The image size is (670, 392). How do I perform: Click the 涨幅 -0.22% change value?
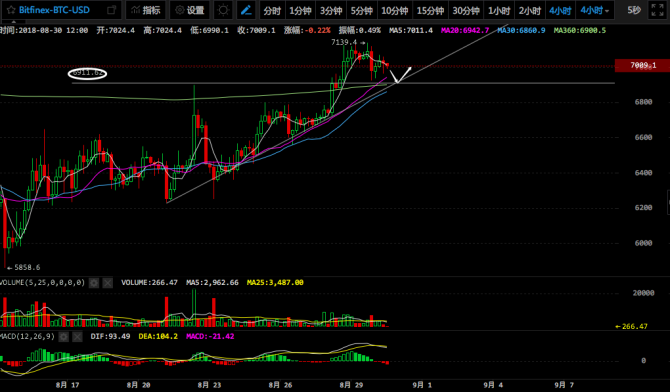(x=307, y=30)
